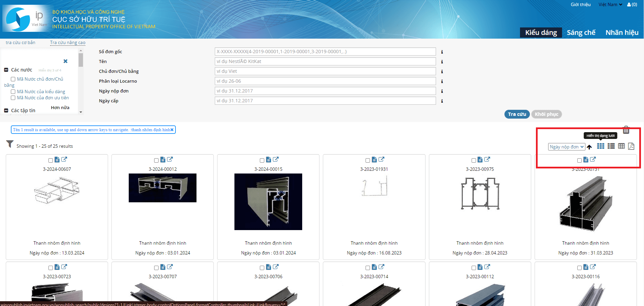Switch to table view display icon
This screenshot has width=644, height=306.
click(621, 146)
